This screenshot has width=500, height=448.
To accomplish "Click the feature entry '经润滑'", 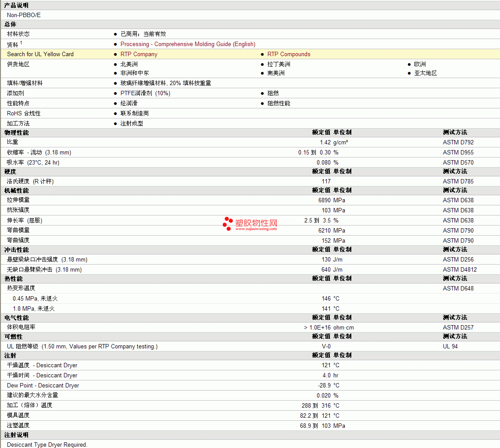I will click(x=129, y=104).
